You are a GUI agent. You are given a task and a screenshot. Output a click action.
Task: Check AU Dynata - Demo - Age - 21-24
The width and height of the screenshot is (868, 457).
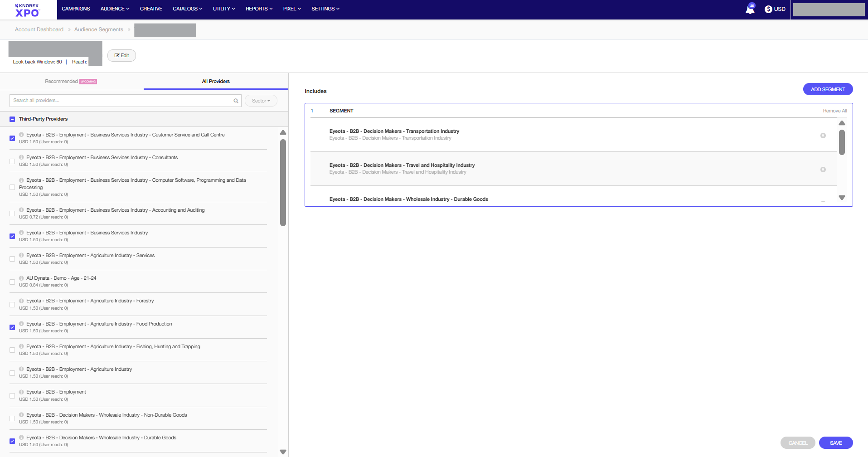pyautogui.click(x=12, y=282)
